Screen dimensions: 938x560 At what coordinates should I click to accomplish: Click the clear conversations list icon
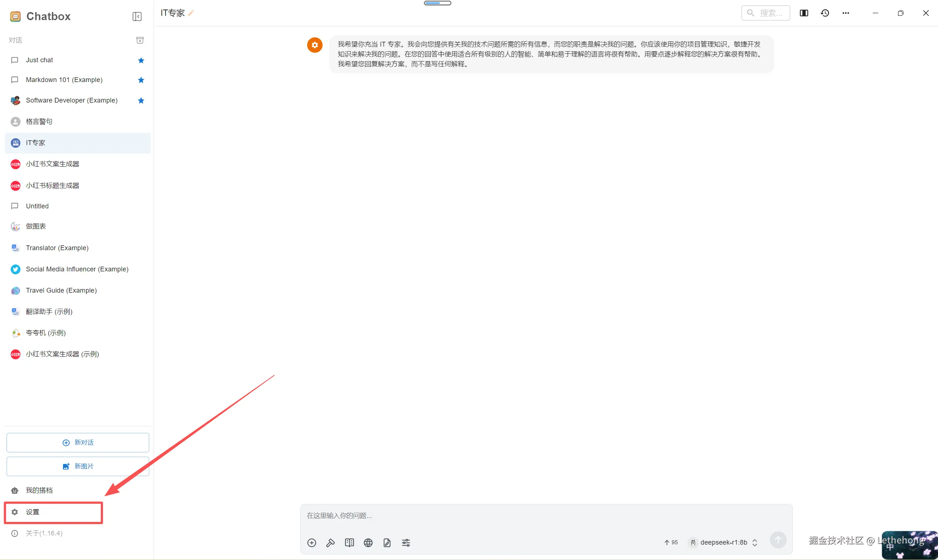coord(140,40)
